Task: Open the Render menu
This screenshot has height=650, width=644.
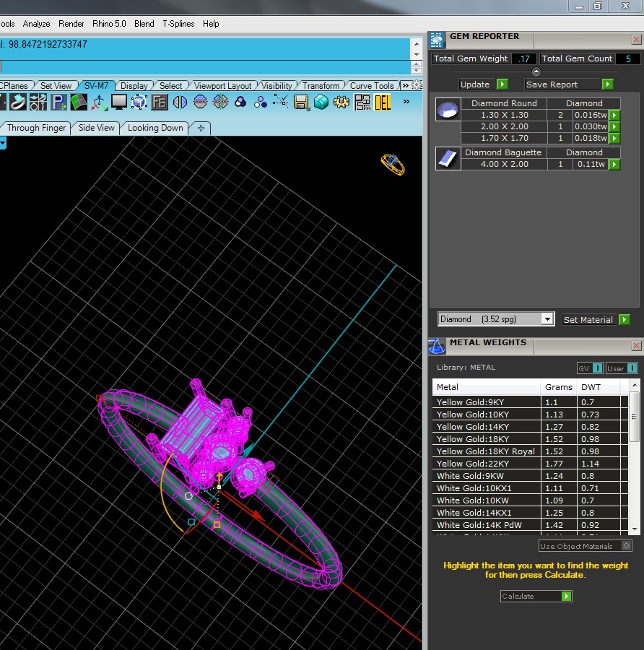Action: coord(71,24)
